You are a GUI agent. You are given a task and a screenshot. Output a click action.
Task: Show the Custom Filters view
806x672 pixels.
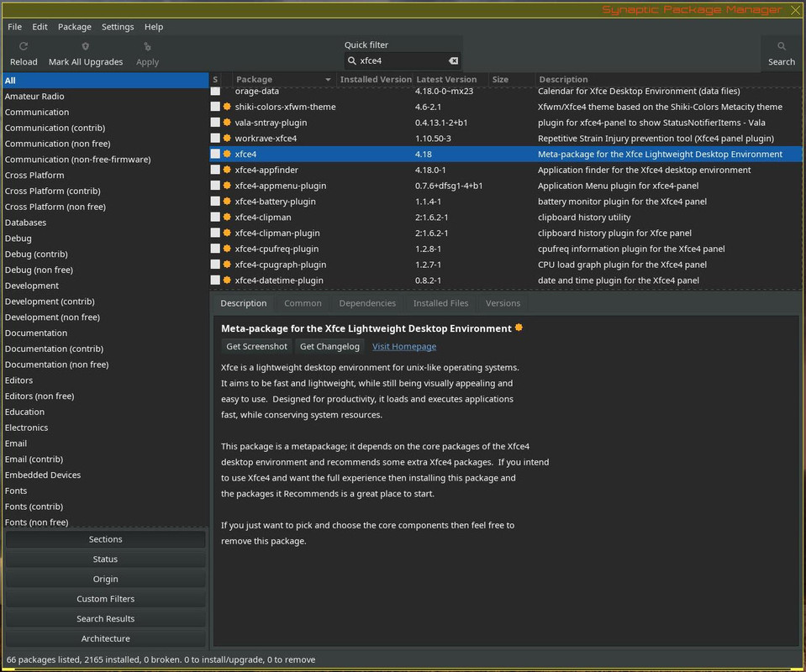[x=105, y=599]
